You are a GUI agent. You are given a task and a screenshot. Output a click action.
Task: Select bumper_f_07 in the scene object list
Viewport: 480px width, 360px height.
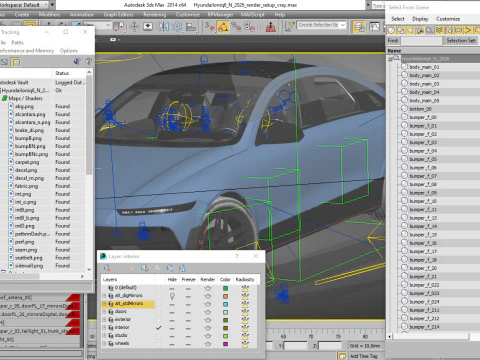point(423,176)
